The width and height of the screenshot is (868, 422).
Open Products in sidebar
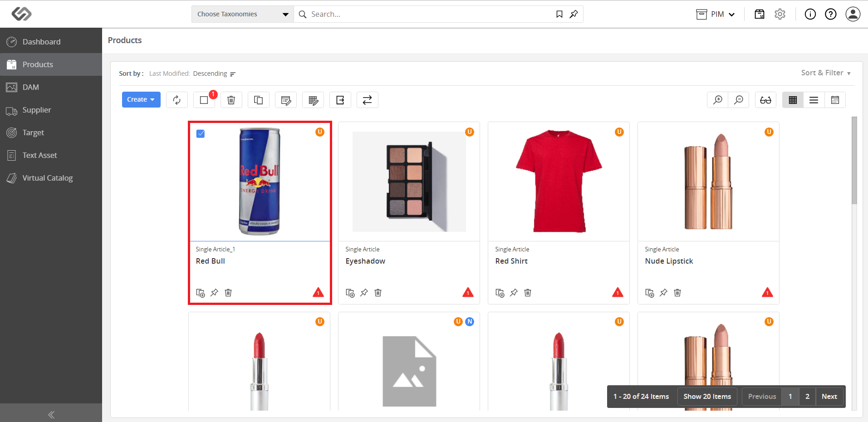(x=51, y=64)
